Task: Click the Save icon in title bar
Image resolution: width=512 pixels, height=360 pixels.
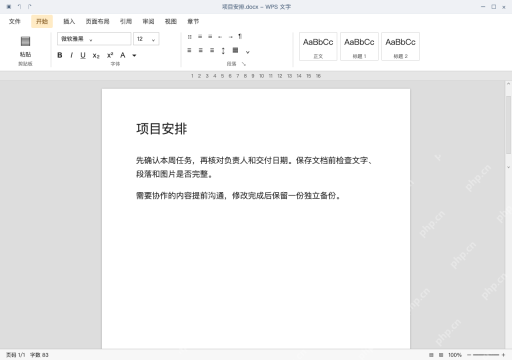Action: tap(9, 6)
